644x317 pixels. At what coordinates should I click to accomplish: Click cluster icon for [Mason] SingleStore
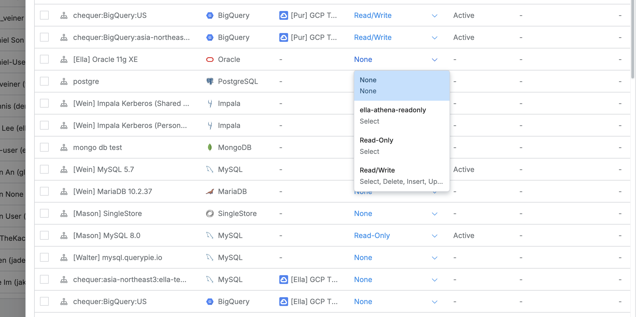tap(64, 214)
